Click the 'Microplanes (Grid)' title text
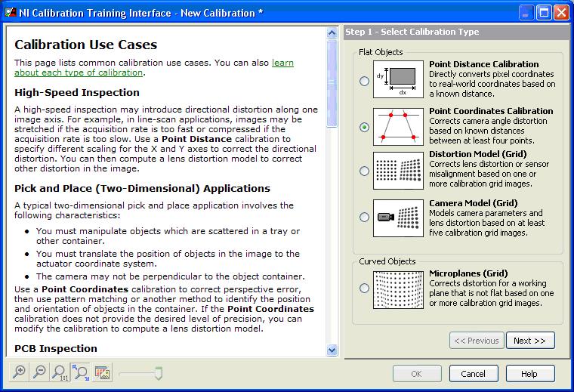 [x=468, y=273]
